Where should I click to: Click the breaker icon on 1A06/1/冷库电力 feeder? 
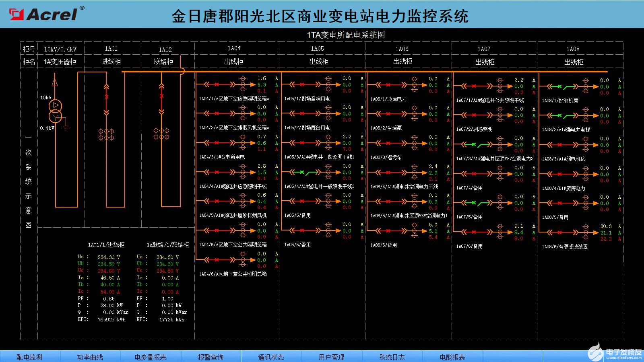coord(388,84)
